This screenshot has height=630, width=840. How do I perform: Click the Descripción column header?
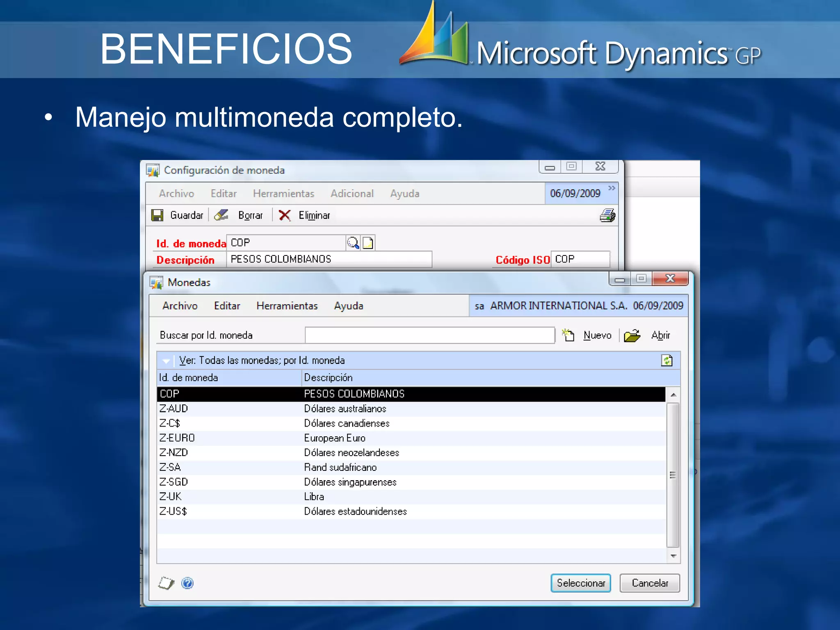click(491, 377)
